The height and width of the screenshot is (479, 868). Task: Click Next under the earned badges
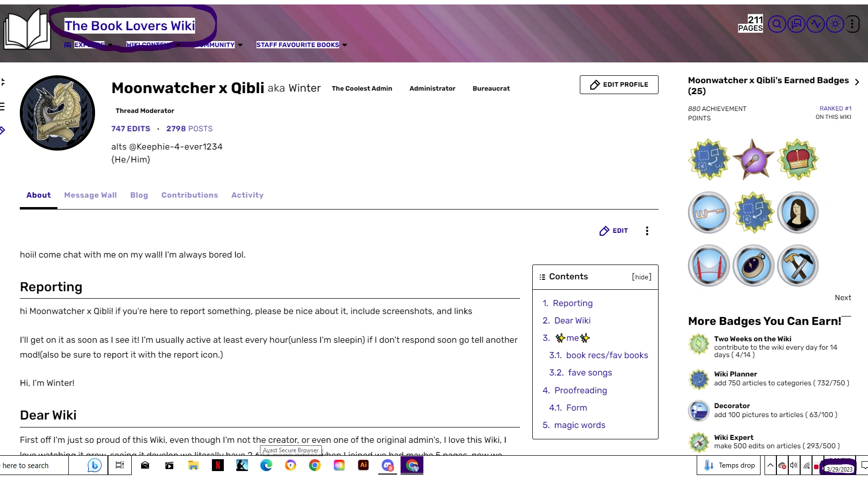coord(843,297)
